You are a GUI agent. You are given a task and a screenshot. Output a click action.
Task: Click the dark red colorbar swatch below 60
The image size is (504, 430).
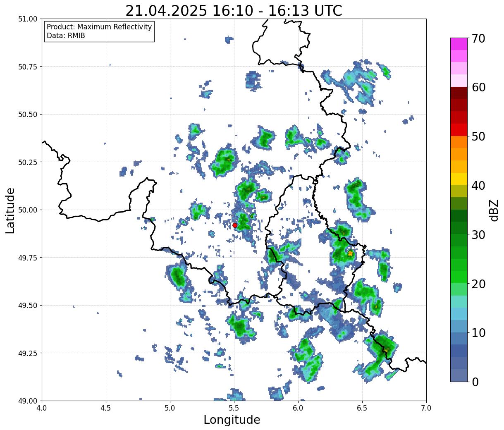(x=459, y=93)
